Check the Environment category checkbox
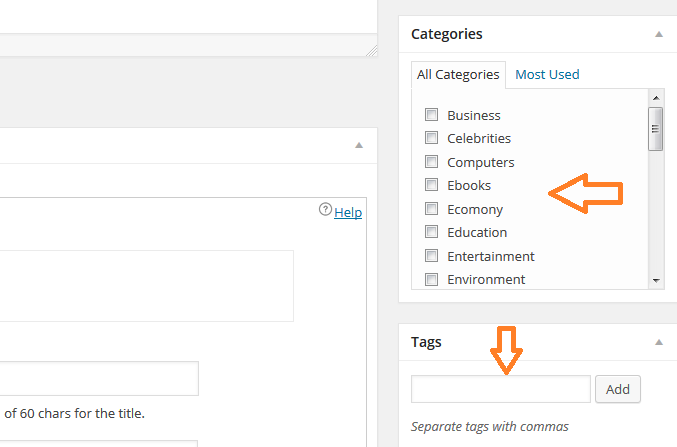This screenshot has width=677, height=447. 432,279
